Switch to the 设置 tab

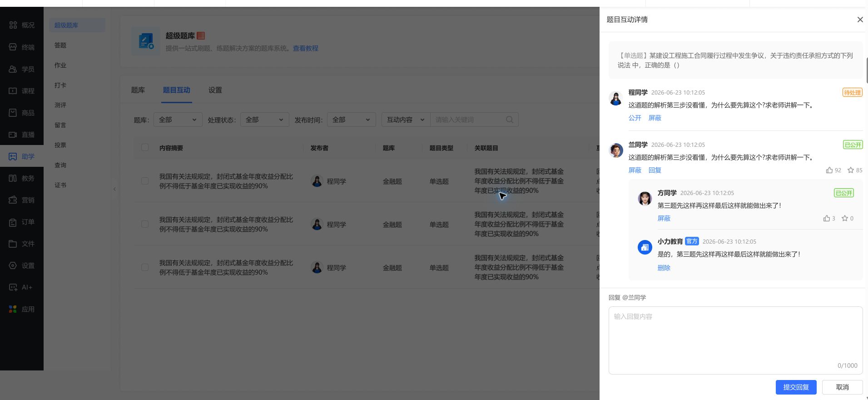[215, 90]
